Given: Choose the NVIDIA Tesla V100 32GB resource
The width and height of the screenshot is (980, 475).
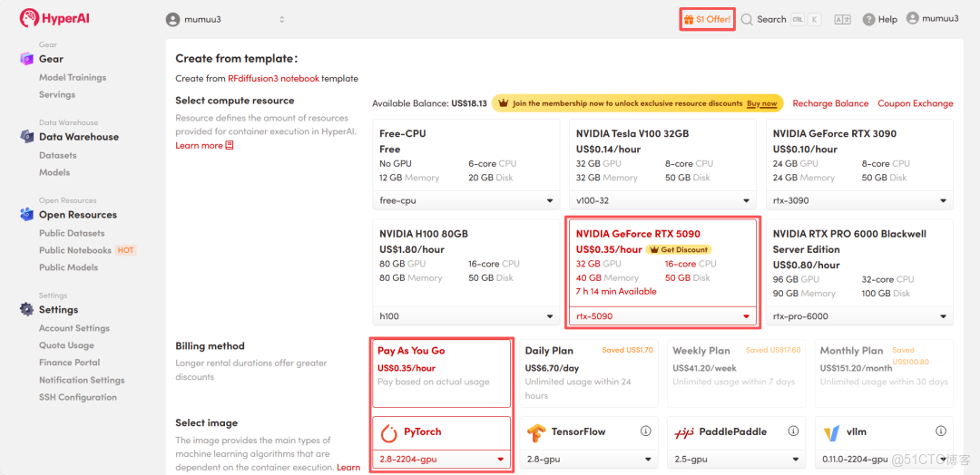Looking at the screenshot, I should 661,154.
